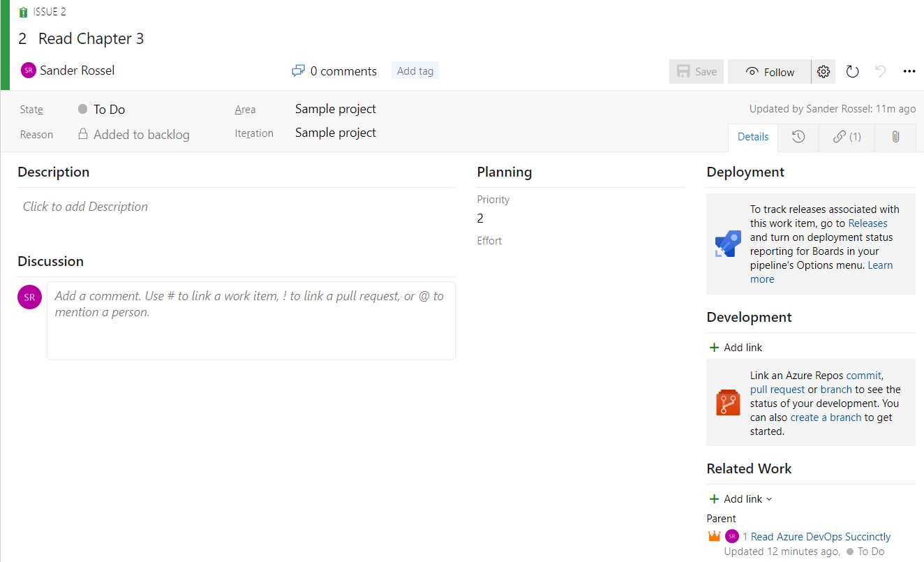Click the Azure Pipelines icon in Deployment panel
This screenshot has width=924, height=562.
[727, 244]
